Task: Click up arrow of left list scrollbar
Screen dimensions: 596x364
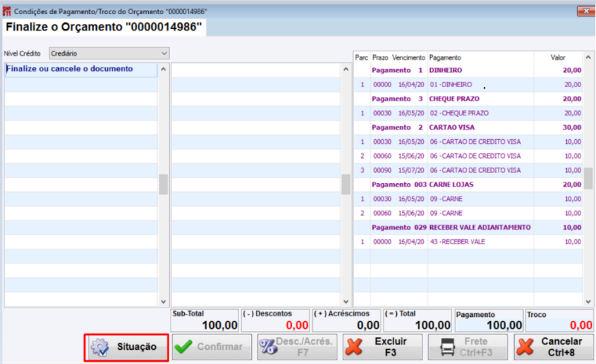Action: coord(163,69)
